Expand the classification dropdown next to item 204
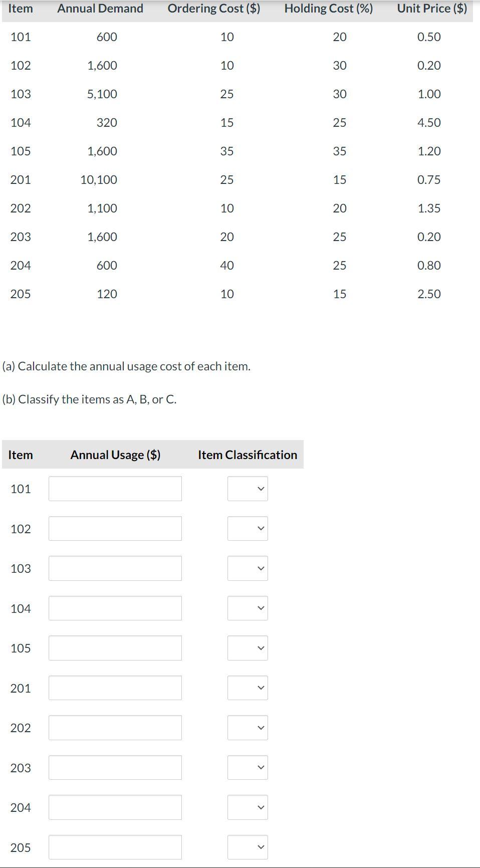 [x=248, y=807]
